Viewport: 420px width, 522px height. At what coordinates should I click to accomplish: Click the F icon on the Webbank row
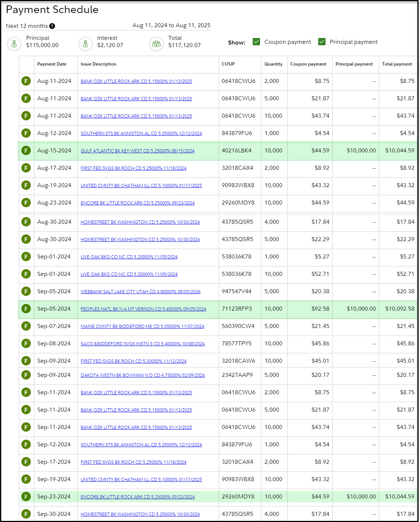pos(26,291)
